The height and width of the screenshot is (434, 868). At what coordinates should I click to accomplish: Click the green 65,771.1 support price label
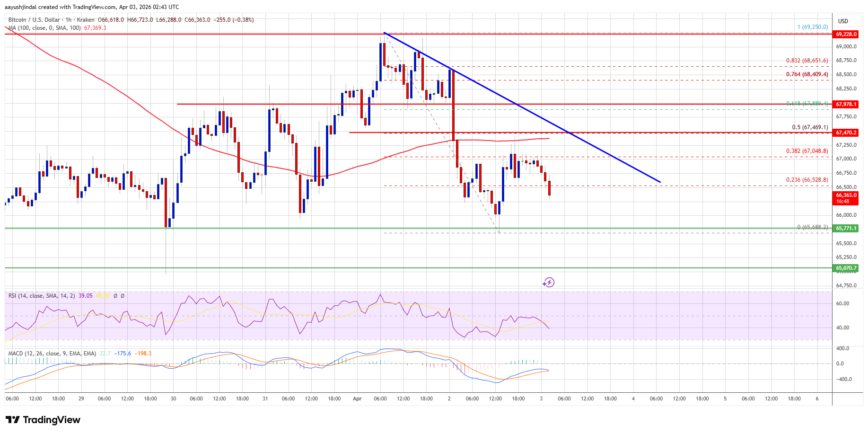click(846, 228)
